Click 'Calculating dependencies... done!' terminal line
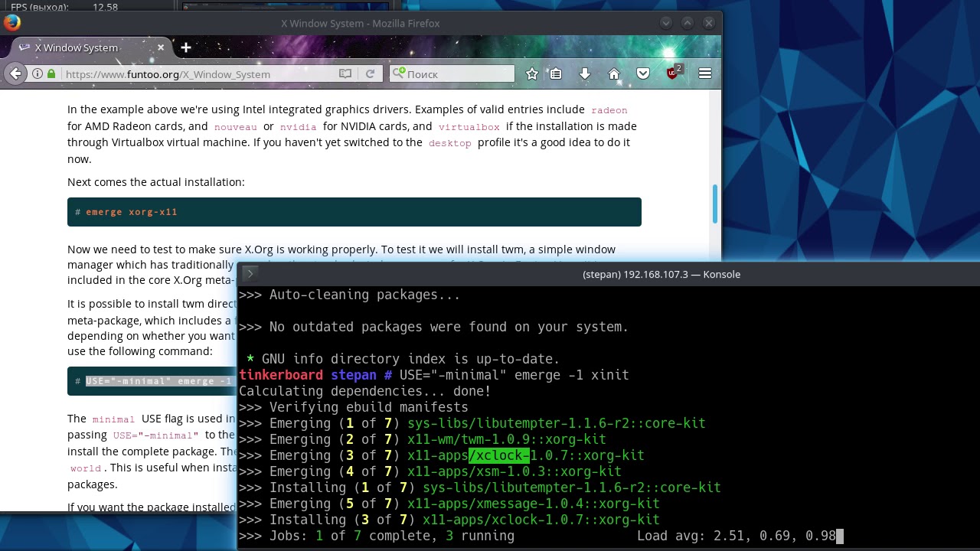 tap(364, 391)
